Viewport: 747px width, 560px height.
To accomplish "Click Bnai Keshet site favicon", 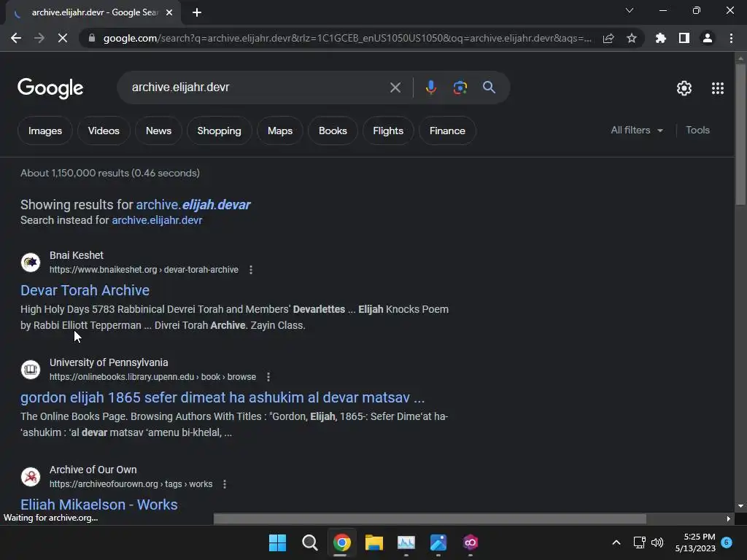I will tap(31, 262).
